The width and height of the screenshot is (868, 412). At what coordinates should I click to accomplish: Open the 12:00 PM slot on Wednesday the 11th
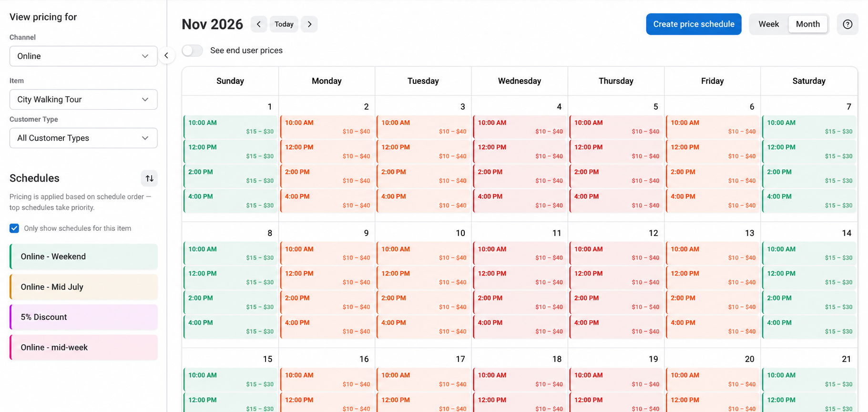pos(520,278)
